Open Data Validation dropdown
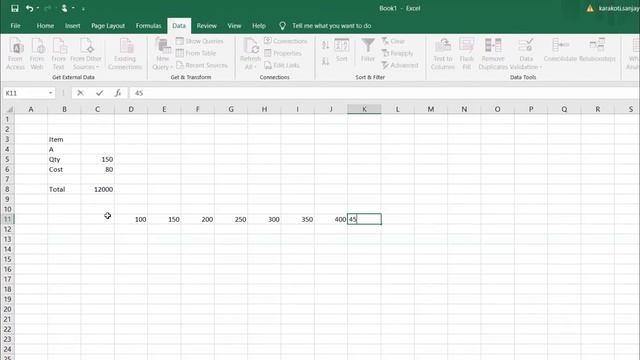Image resolution: width=640 pixels, height=360 pixels. 526,53
